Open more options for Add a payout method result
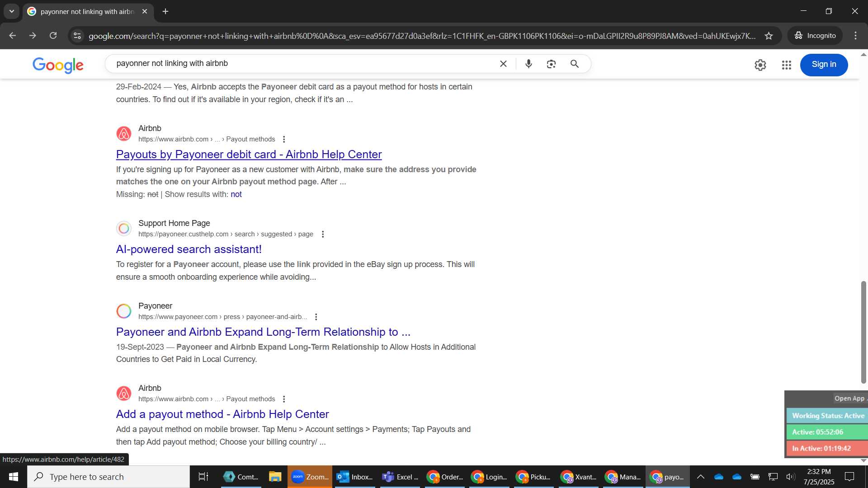The width and height of the screenshot is (868, 488). pyautogui.click(x=284, y=399)
